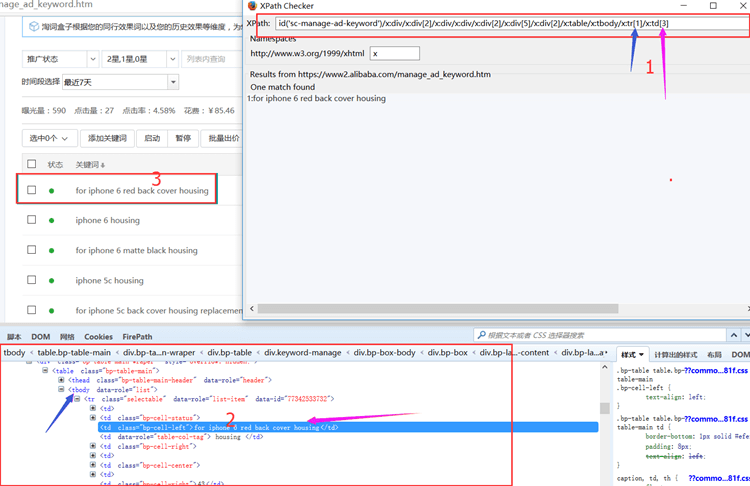The image size is (750, 486).
Task: Click the XPath Checker horizontal scrollbar
Action: click(438, 309)
